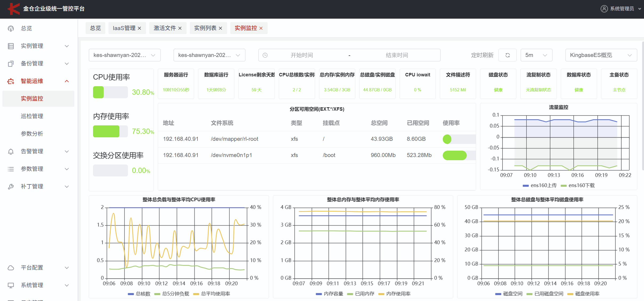The height and width of the screenshot is (301, 644).
Task: Click the 备份管理 copy icon
Action: click(x=11, y=64)
